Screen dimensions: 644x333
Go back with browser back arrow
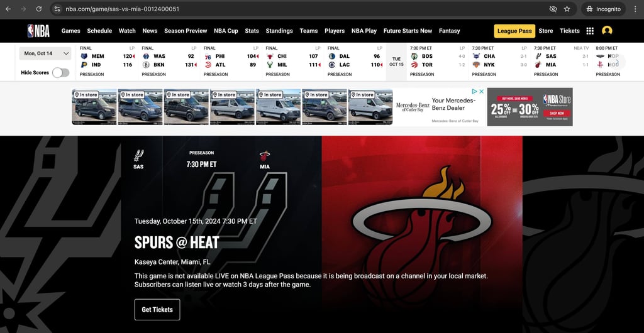tap(8, 9)
